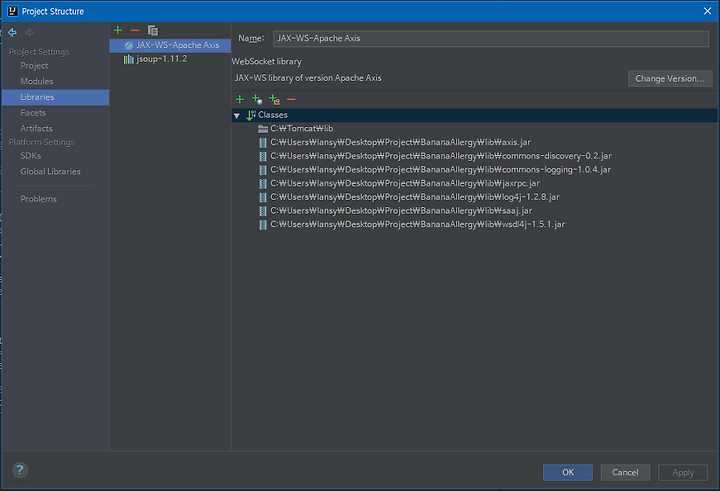
Task: Click the jar icon beside jaxrpc.jar
Action: 263,184
